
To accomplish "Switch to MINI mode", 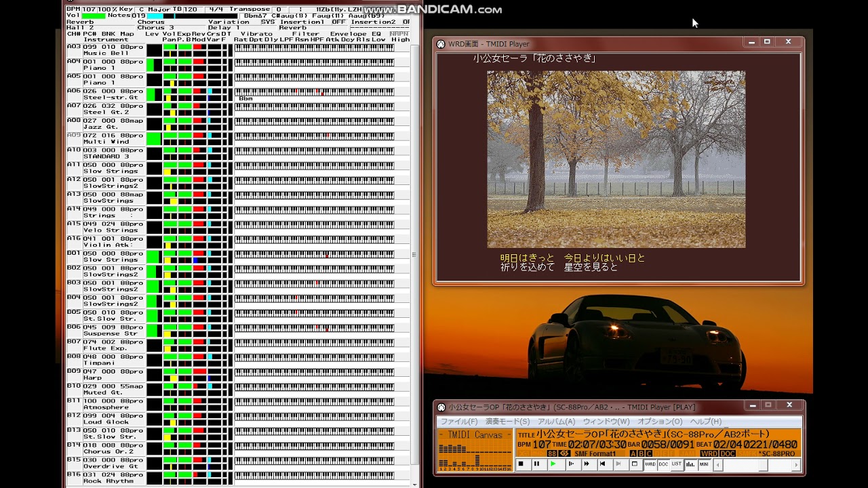I will [704, 464].
